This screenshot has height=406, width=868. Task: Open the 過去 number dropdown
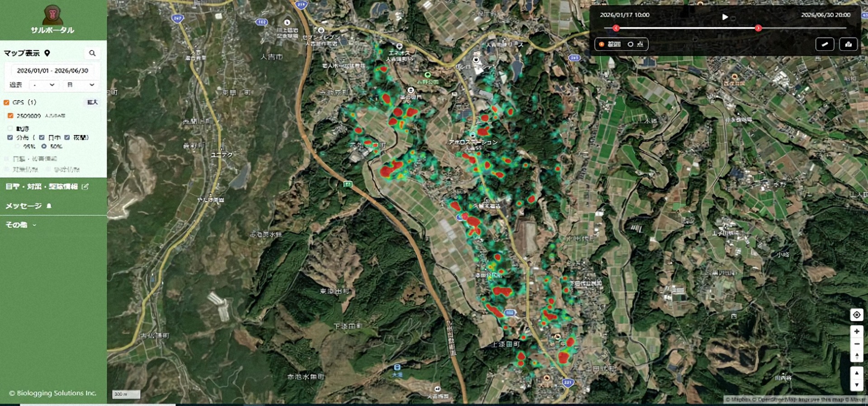click(44, 85)
